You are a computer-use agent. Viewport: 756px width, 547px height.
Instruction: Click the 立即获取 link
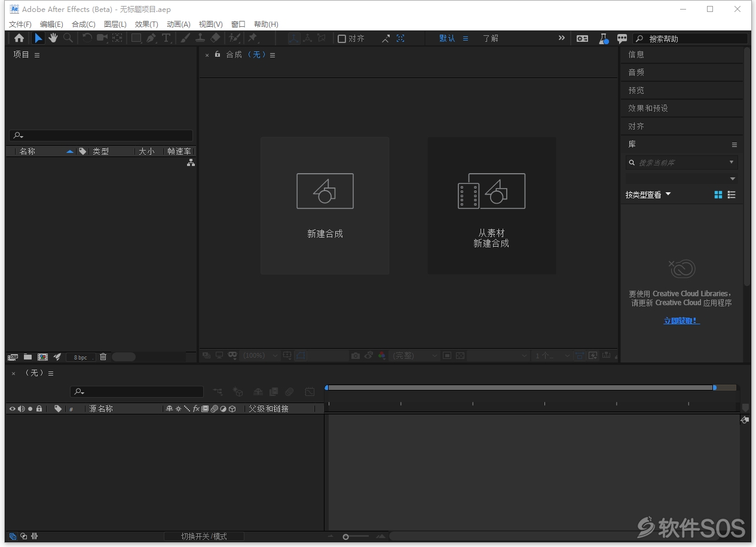pos(682,321)
